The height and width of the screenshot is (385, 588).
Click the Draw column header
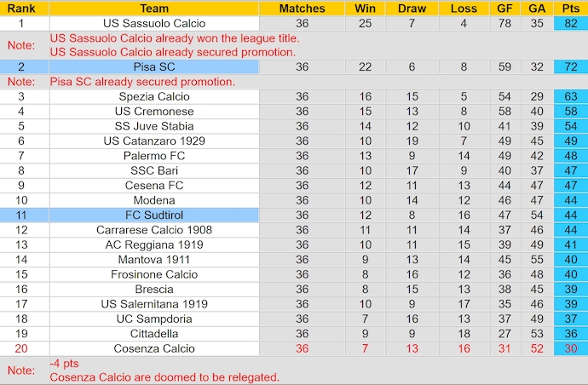412,9
